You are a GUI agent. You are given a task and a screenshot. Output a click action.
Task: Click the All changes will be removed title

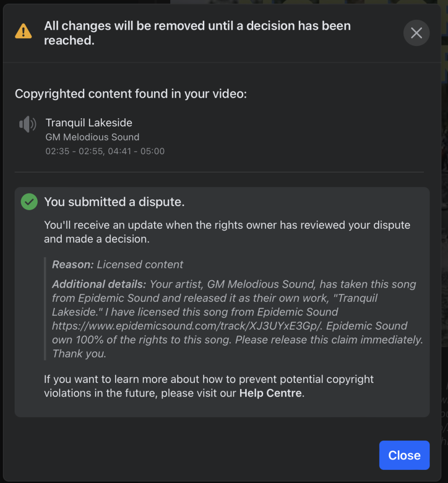pos(198,33)
